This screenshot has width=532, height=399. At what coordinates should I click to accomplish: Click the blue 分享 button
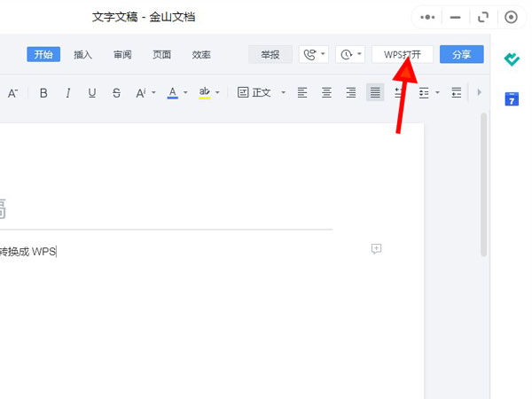461,54
